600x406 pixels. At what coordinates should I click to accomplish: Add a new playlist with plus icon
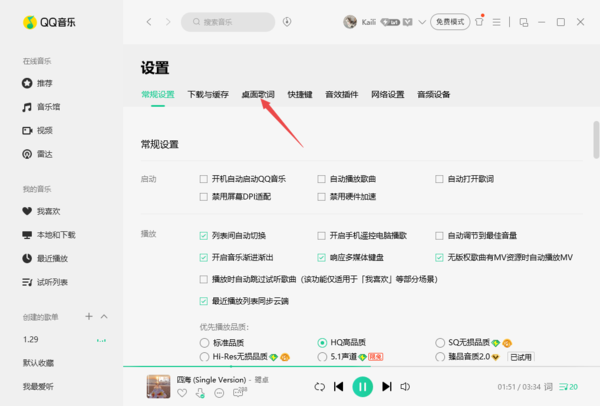pos(89,316)
